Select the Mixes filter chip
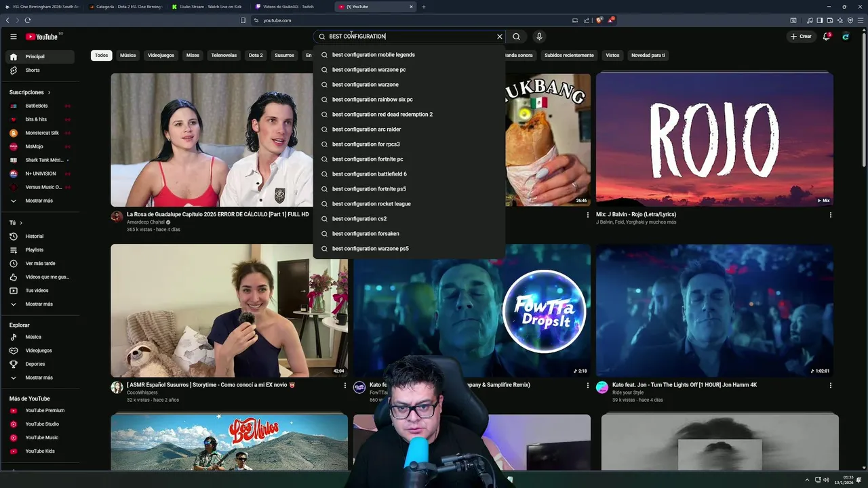Image resolution: width=868 pixels, height=488 pixels. [x=193, y=56]
